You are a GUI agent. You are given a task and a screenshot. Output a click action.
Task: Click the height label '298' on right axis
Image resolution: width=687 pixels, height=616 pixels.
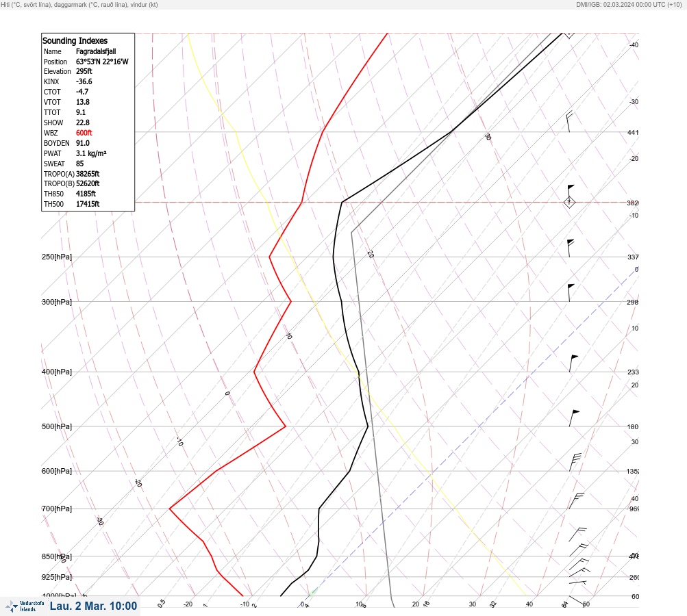[633, 302]
